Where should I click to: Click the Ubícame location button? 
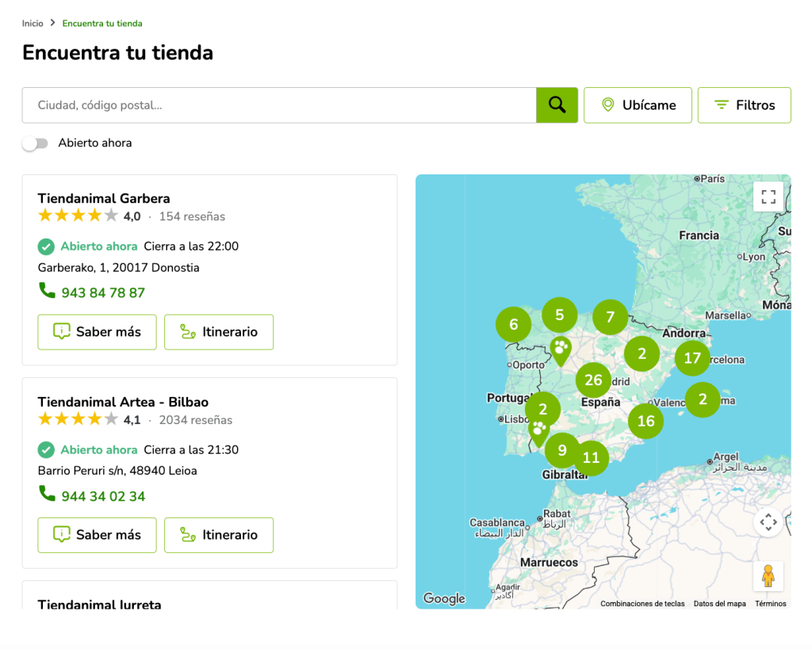point(638,105)
